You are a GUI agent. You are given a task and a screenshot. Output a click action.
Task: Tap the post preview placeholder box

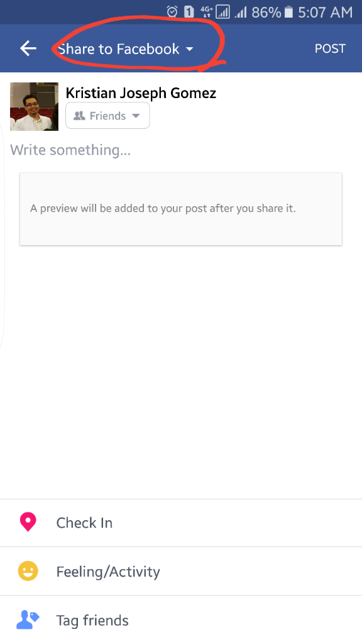(x=181, y=209)
